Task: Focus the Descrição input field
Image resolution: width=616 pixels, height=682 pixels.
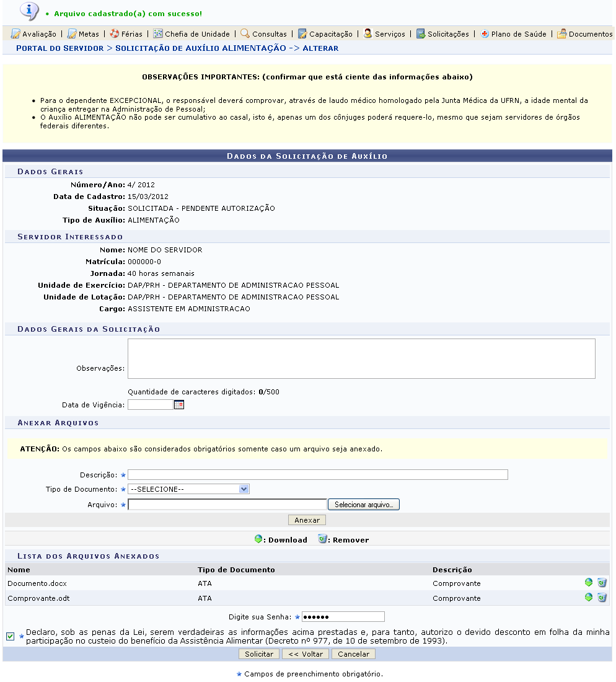Action: pos(318,474)
